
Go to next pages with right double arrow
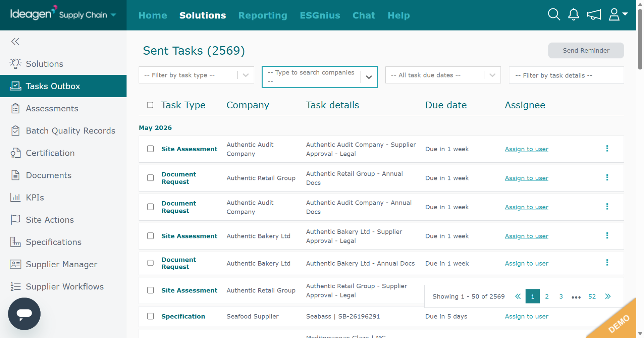pyautogui.click(x=608, y=296)
